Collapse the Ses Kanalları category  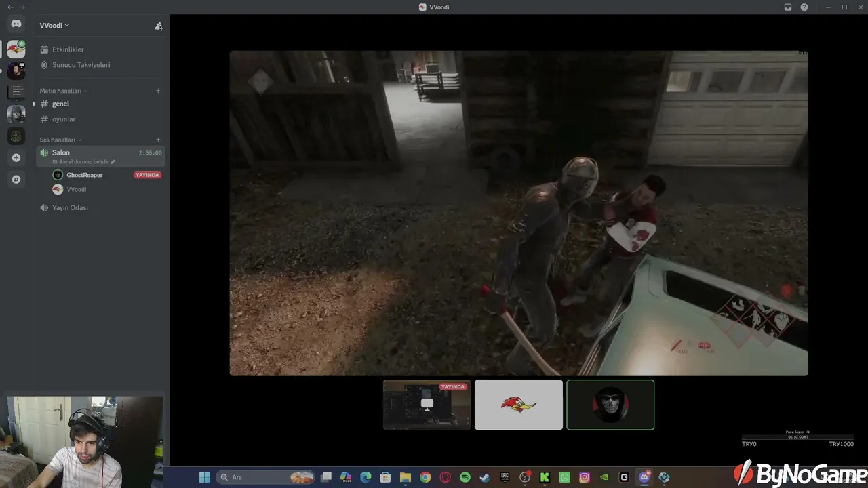click(x=60, y=140)
